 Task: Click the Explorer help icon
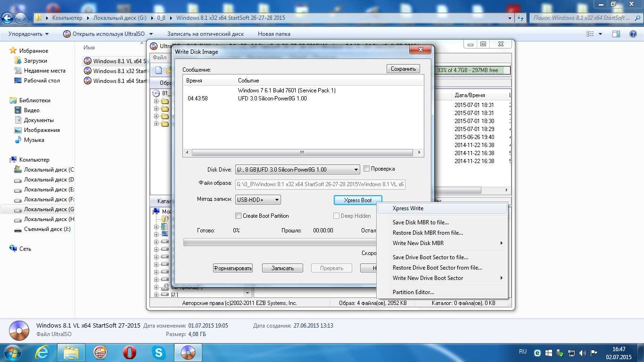point(633,34)
